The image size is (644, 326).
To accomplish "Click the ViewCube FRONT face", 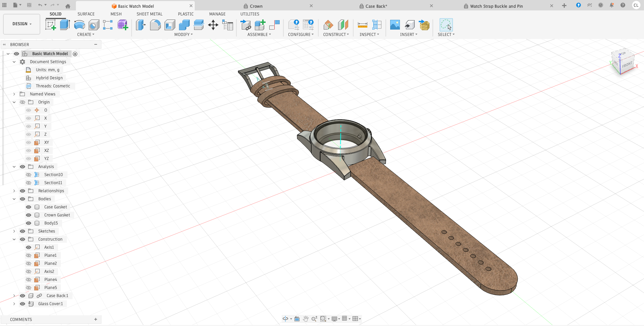I will coord(627,65).
